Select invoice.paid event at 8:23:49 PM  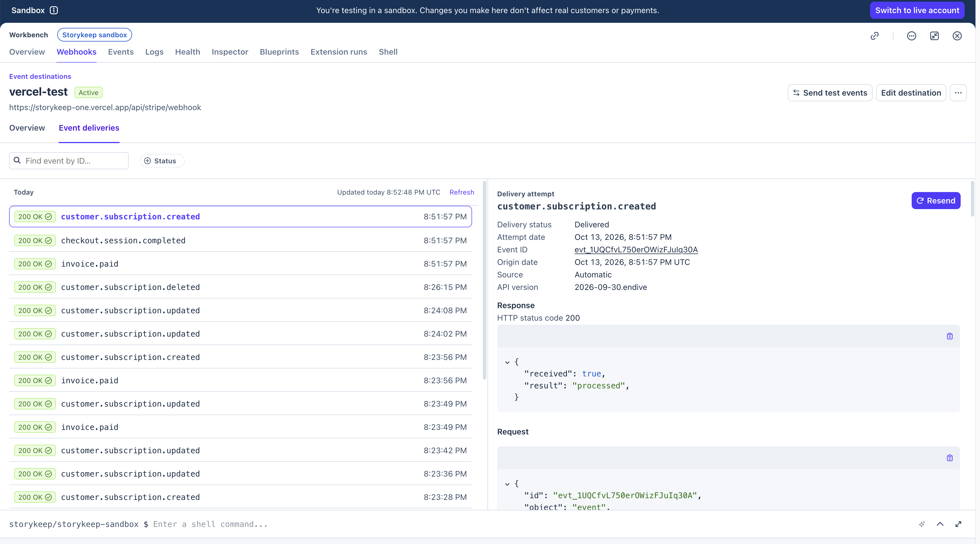[x=240, y=427]
